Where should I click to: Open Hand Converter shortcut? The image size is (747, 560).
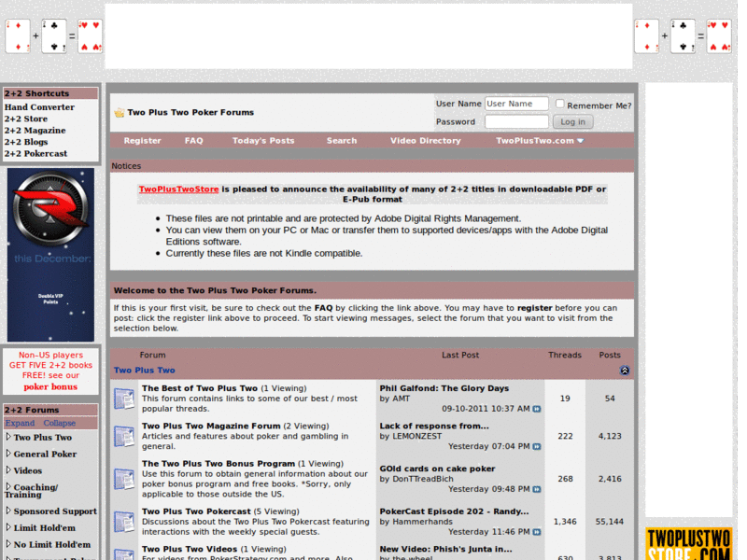pyautogui.click(x=39, y=107)
